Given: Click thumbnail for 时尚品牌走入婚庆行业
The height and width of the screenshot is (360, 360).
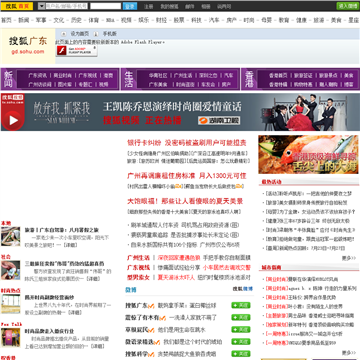Looking at the screenshot, I should (x=11, y=338).
